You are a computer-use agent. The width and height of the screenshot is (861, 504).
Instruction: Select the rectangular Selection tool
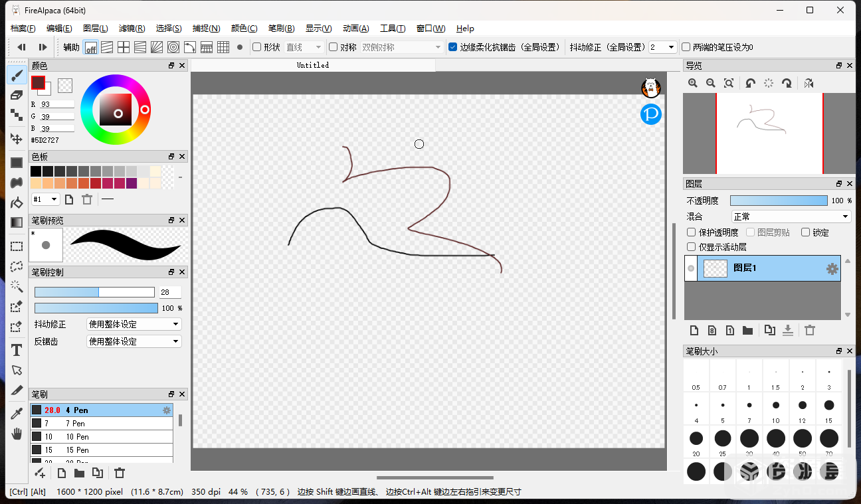point(17,246)
